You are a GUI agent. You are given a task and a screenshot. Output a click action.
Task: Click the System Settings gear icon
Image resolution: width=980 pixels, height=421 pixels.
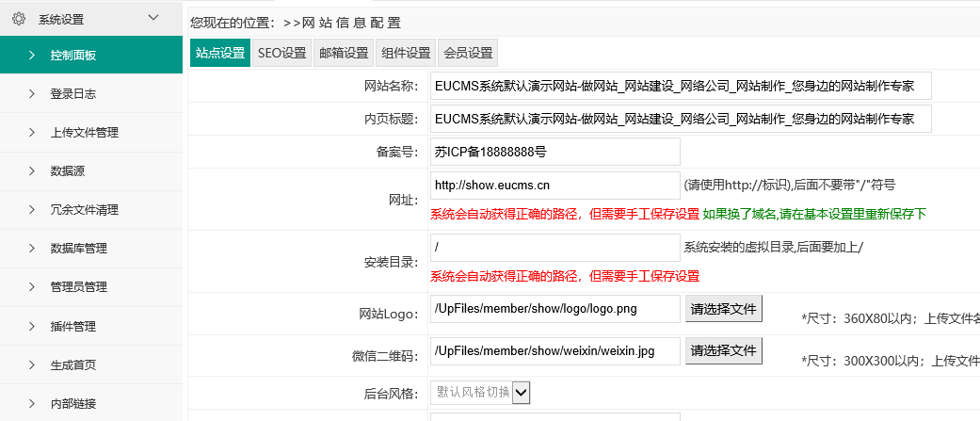[18, 18]
